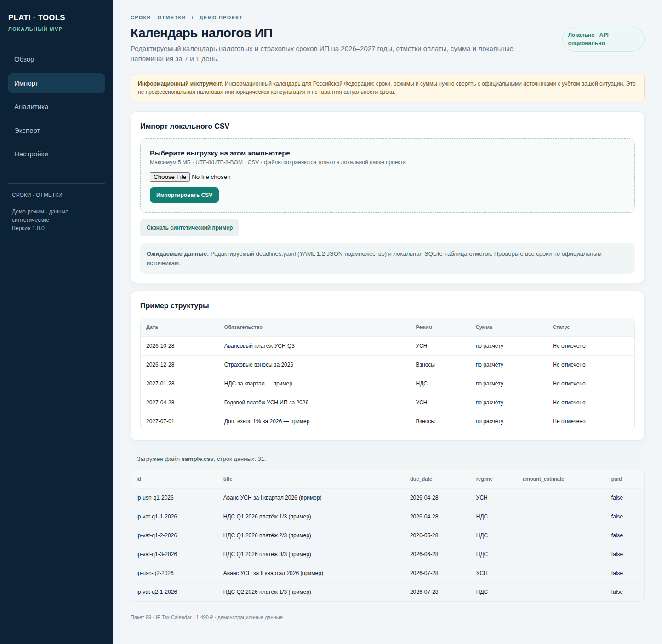Viewport: 662px width, 644px height.
Task: Click the ДЕМО ПРОЕКТ breadcrumb
Action: 221,17
